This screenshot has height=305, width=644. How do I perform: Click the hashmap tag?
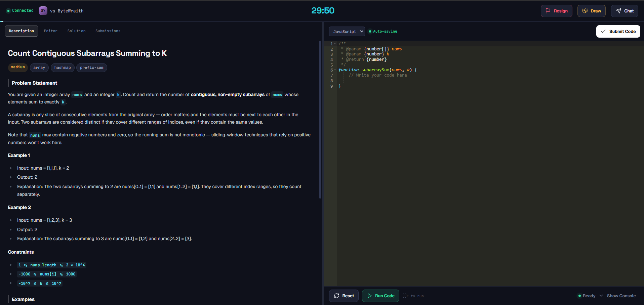click(x=63, y=68)
